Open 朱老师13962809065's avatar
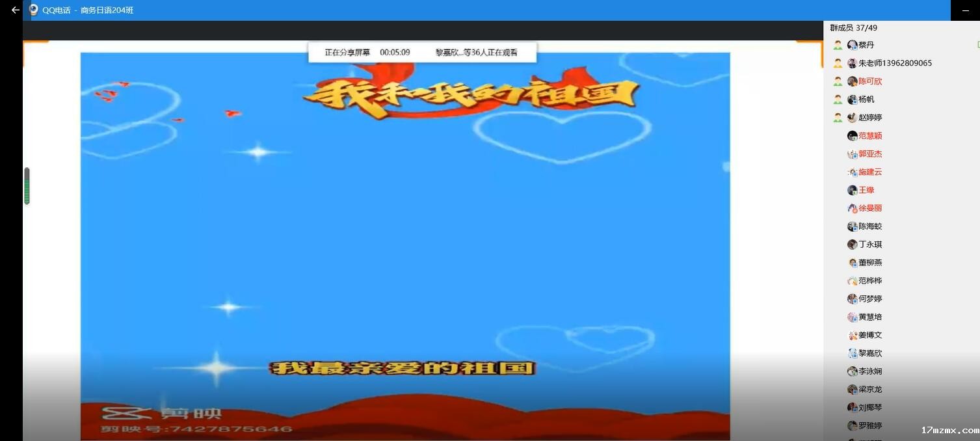The image size is (980, 441). [852, 63]
